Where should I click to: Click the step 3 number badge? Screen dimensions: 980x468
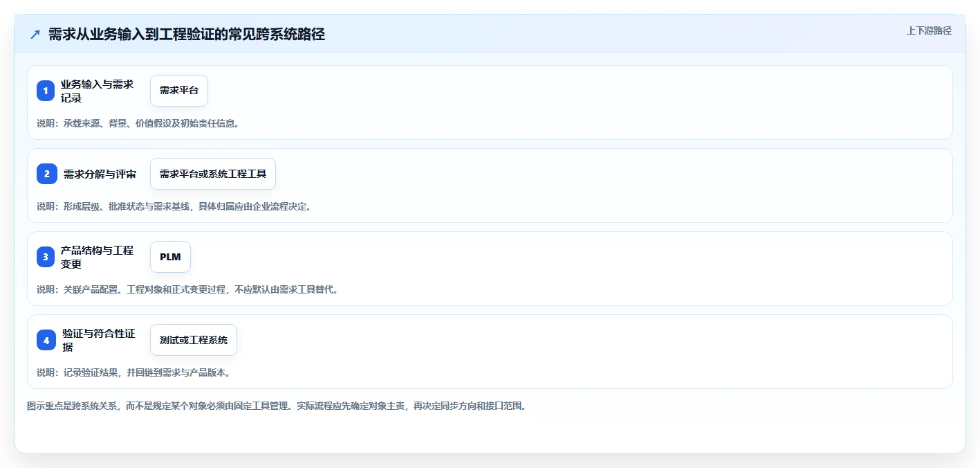pyautogui.click(x=46, y=257)
